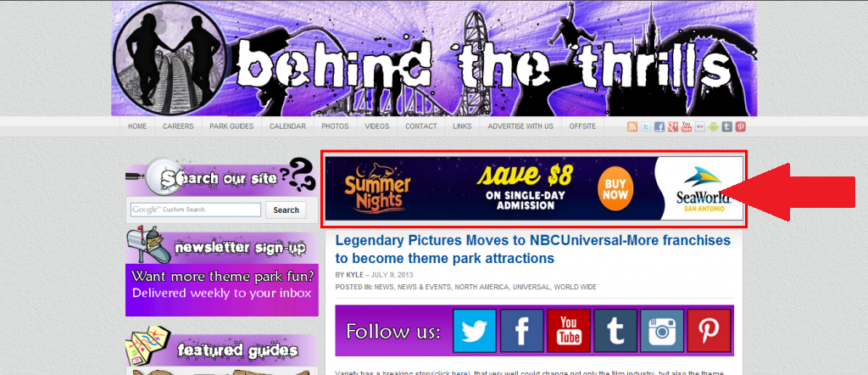Image resolution: width=868 pixels, height=375 pixels.
Task: Click large Facebook icon in Follow us banner
Action: click(x=521, y=331)
